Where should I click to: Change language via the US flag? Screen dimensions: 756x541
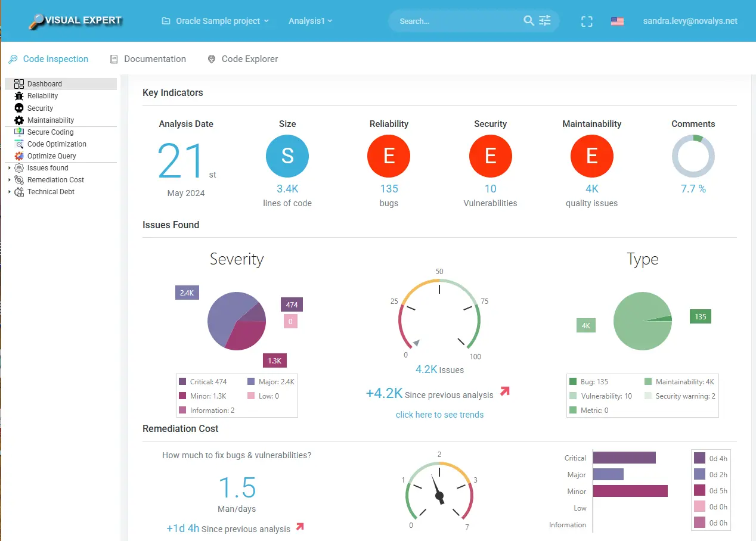click(617, 20)
